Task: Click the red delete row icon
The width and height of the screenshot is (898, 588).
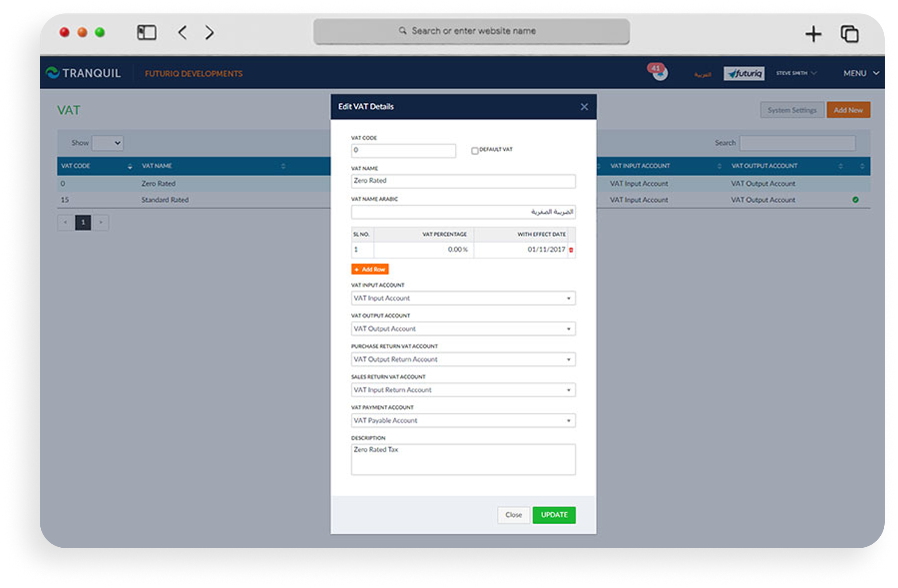Action: tap(571, 250)
